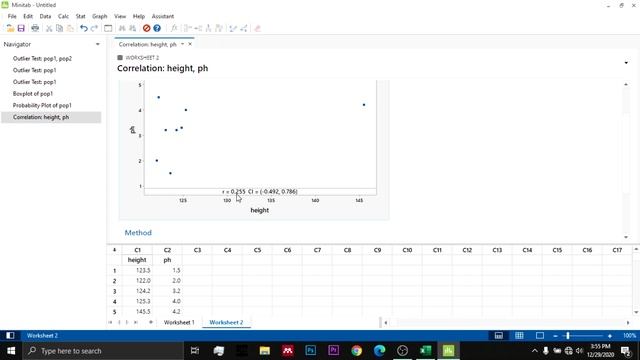The image size is (640, 360).
Task: Open Help with the blue question mark
Action: pyautogui.click(x=157, y=28)
